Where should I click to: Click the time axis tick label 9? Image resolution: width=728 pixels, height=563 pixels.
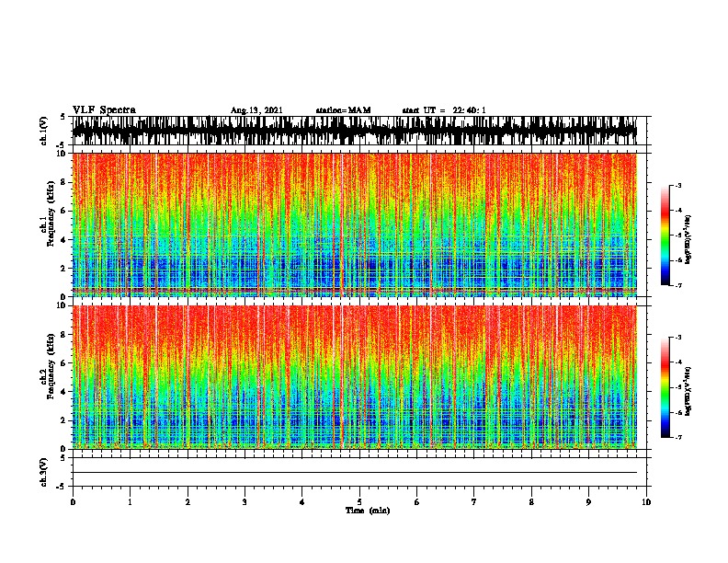click(x=588, y=502)
